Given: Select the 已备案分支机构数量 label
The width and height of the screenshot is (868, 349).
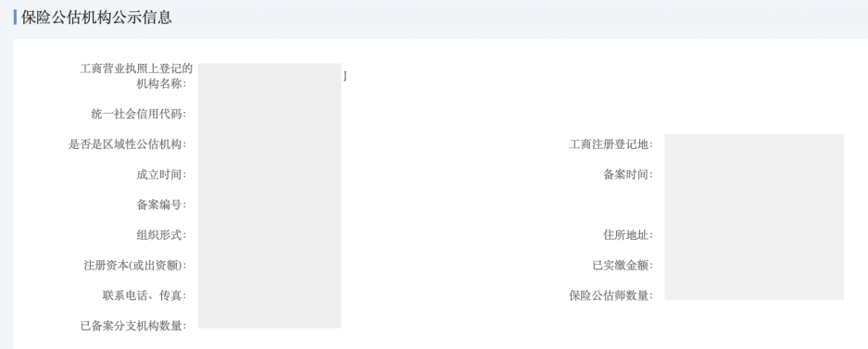Looking at the screenshot, I should point(132,326).
